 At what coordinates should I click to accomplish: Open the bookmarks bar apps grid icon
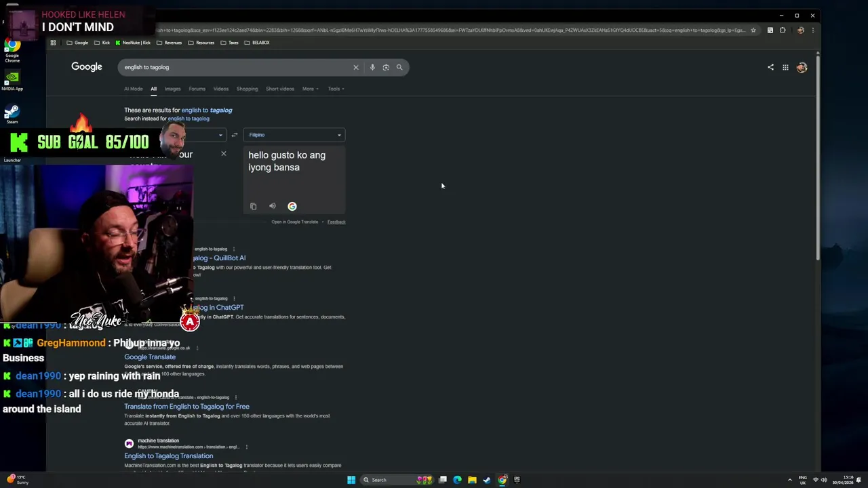(x=53, y=43)
